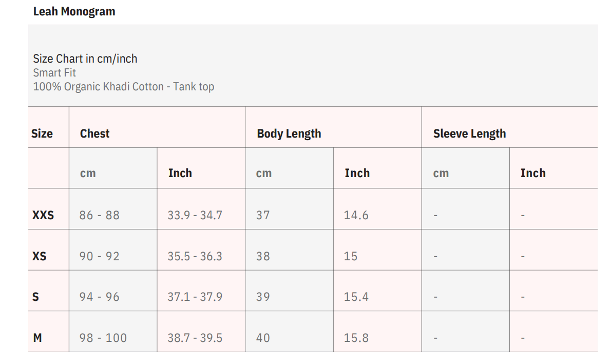
Task: Click the Sleeve Length column header
Action: point(469,133)
